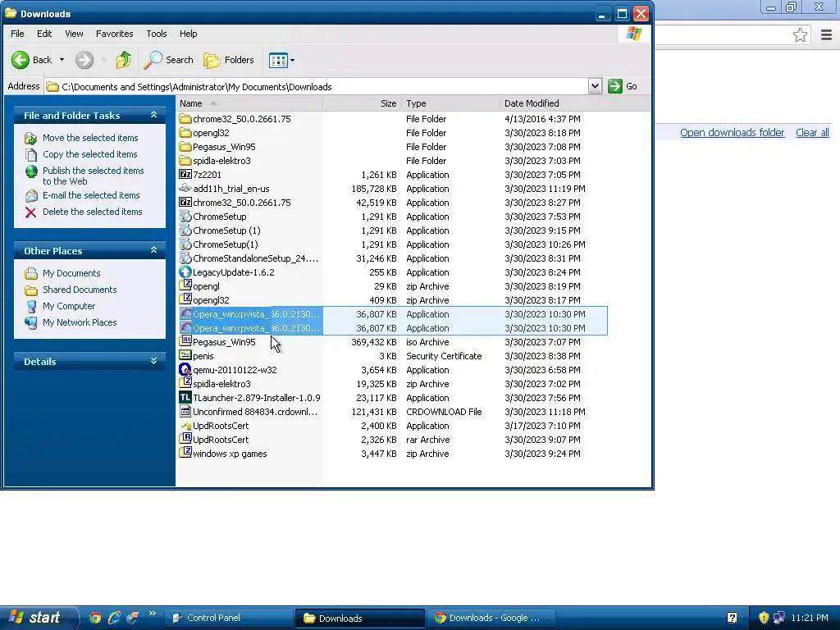This screenshot has width=840, height=630.
Task: Click the security shield tray icon
Action: click(x=764, y=618)
